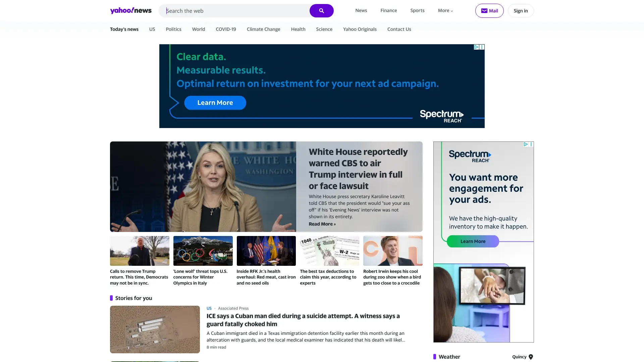Viewport: 644px width, 362px height.
Task: Click Read More » on lead story
Action: [322, 224]
